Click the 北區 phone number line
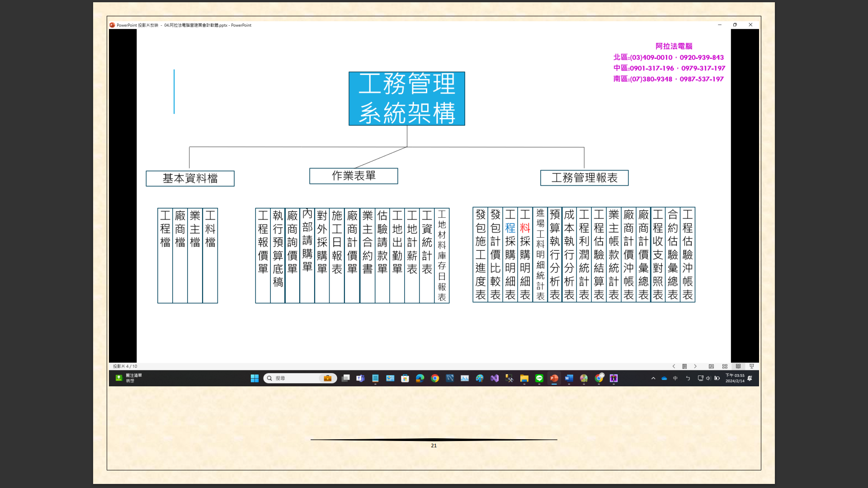The height and width of the screenshot is (488, 868). [x=669, y=57]
